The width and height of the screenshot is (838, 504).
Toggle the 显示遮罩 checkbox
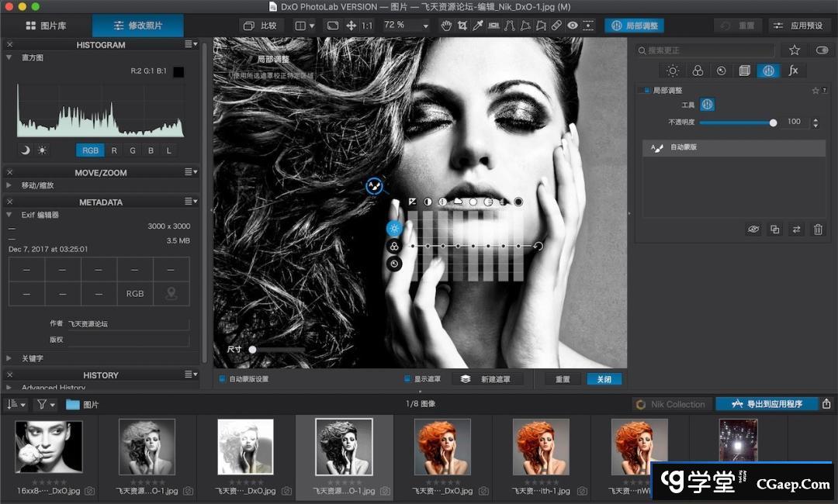(407, 379)
